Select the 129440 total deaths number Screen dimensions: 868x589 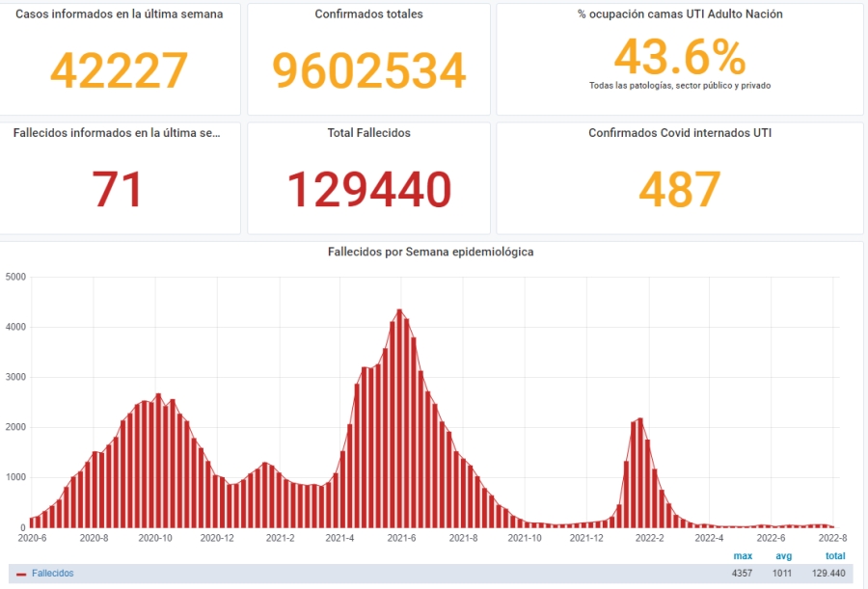(x=368, y=189)
